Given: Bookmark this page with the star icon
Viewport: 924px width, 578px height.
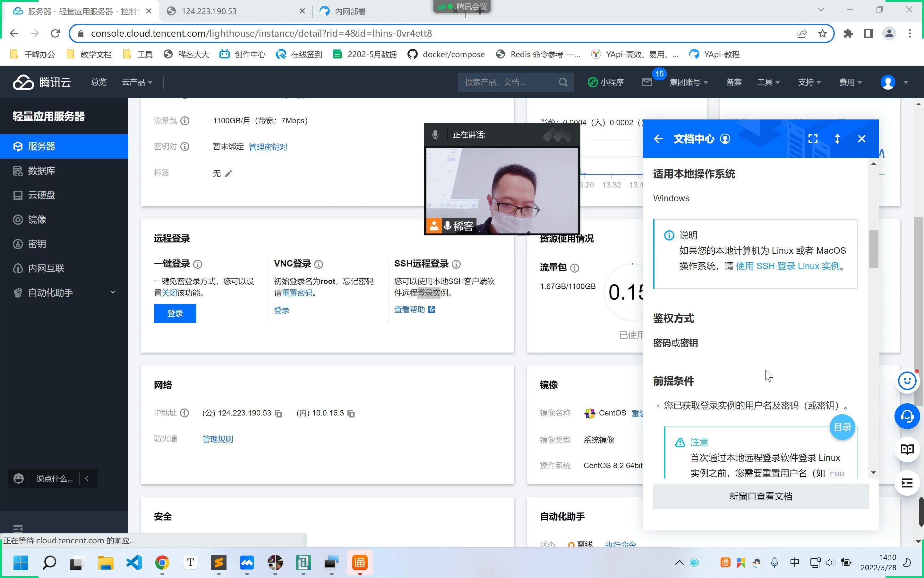Looking at the screenshot, I should [823, 34].
